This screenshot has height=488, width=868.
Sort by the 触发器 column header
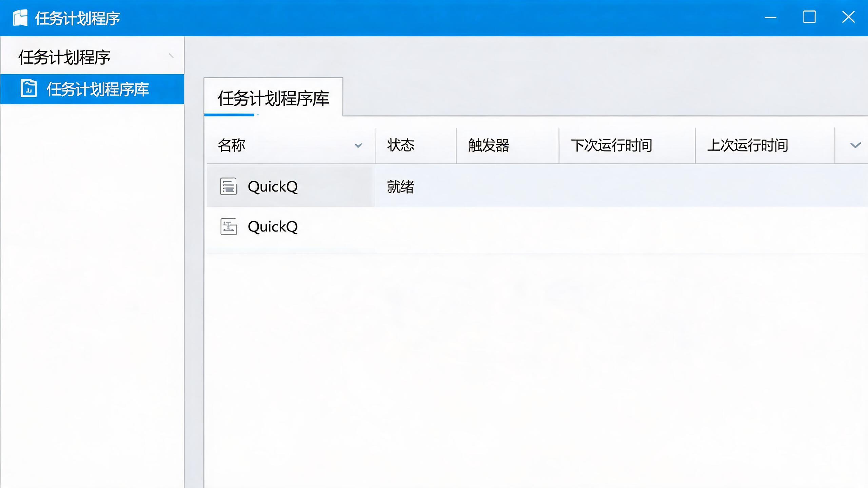[x=508, y=145]
